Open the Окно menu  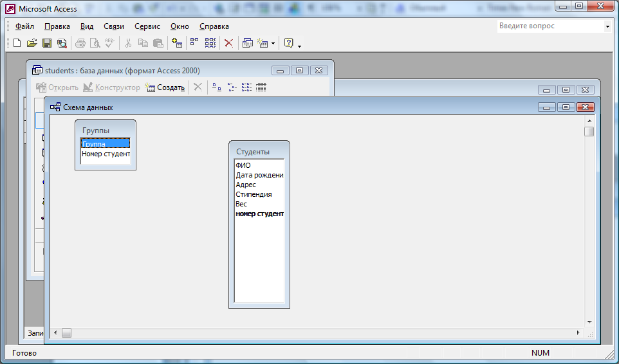click(x=180, y=26)
